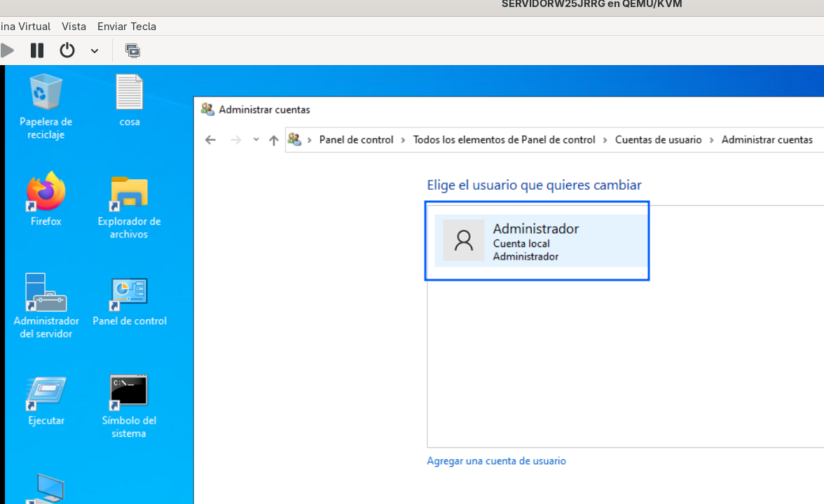Open the Vista menu

(74, 27)
